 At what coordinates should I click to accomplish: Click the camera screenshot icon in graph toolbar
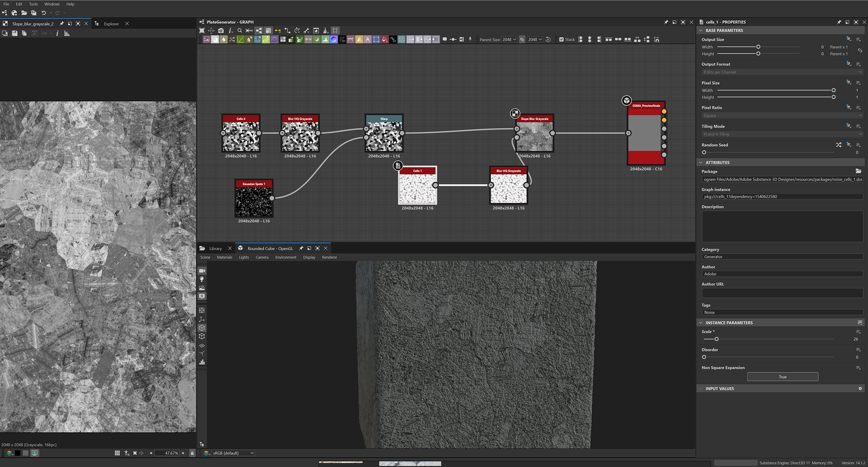(x=221, y=31)
